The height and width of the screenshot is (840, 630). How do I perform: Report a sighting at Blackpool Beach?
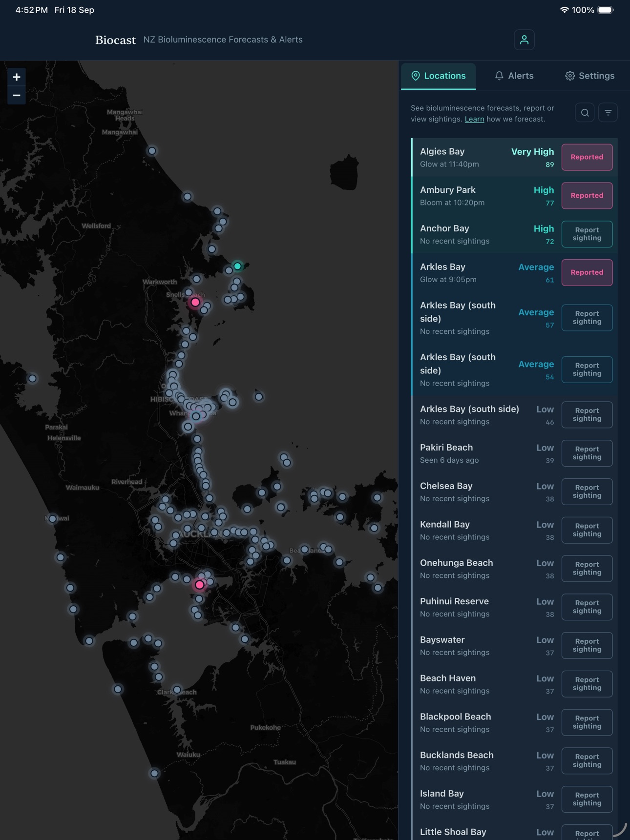tap(587, 722)
